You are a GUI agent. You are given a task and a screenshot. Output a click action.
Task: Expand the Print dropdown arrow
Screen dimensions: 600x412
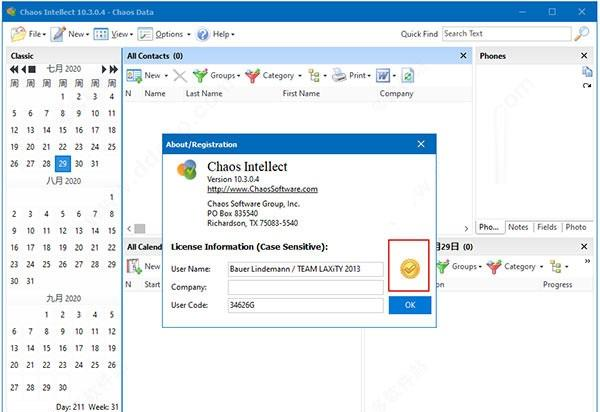click(369, 76)
